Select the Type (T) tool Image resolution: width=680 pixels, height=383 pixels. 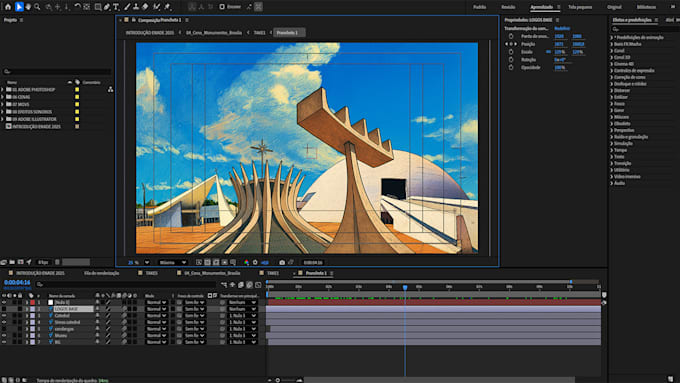click(x=116, y=7)
